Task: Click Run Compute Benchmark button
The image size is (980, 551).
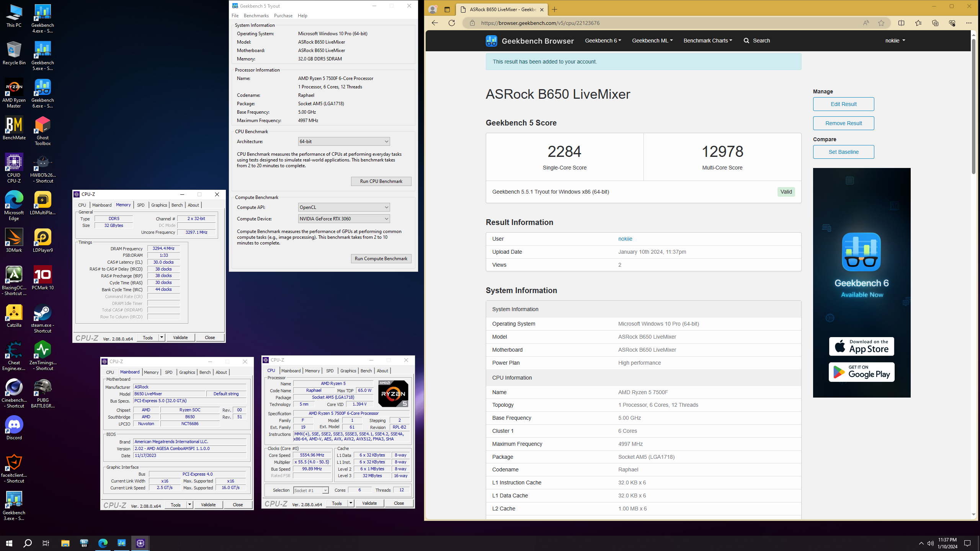Action: (381, 259)
